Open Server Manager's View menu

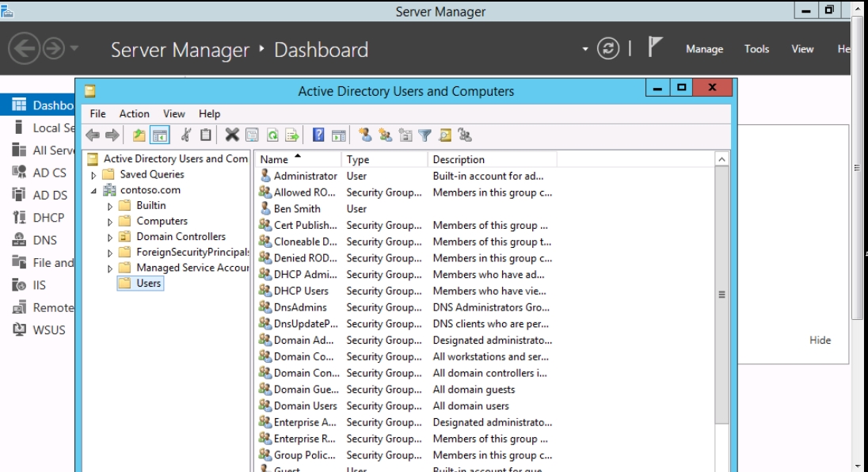pos(802,48)
